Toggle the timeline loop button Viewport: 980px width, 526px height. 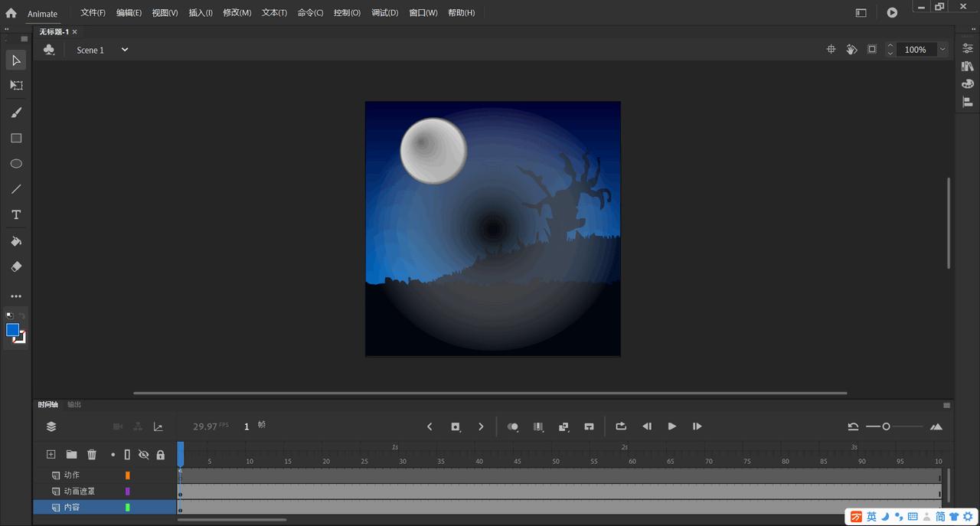point(621,426)
